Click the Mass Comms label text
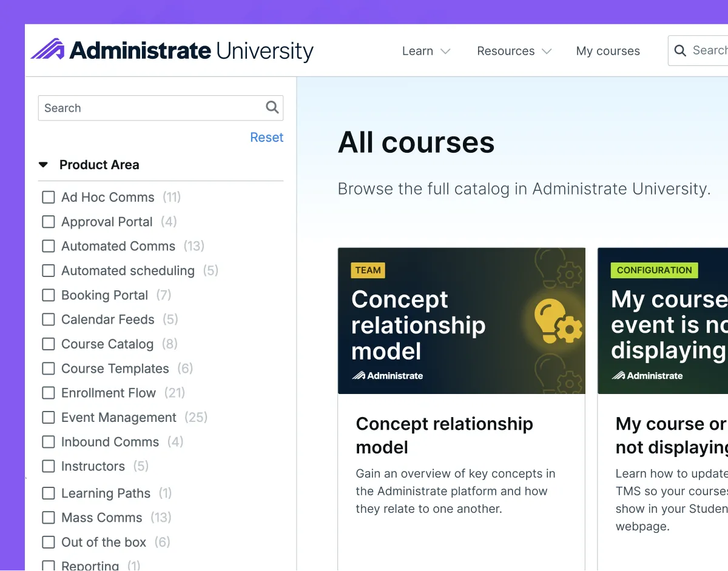Image resolution: width=728 pixels, height=571 pixels. tap(102, 518)
